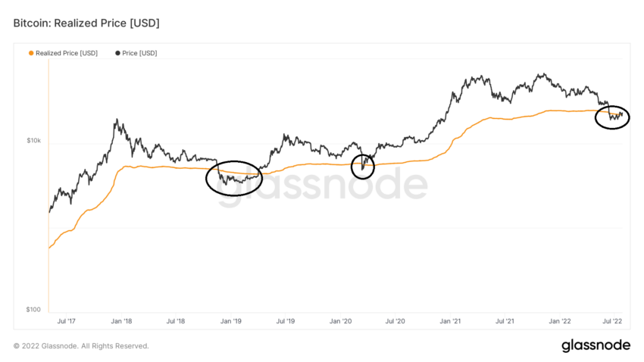Click the glassnode logo at bottom right

tap(596, 345)
